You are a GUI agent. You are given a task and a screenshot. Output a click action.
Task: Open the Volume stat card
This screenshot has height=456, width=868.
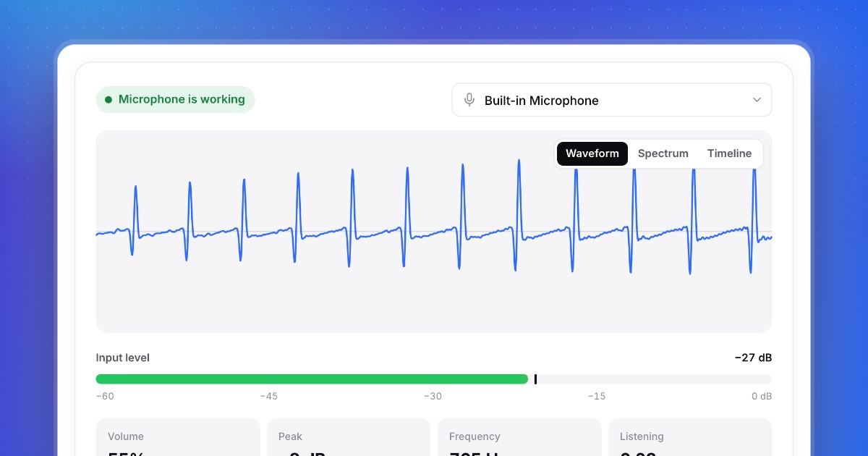click(x=178, y=437)
